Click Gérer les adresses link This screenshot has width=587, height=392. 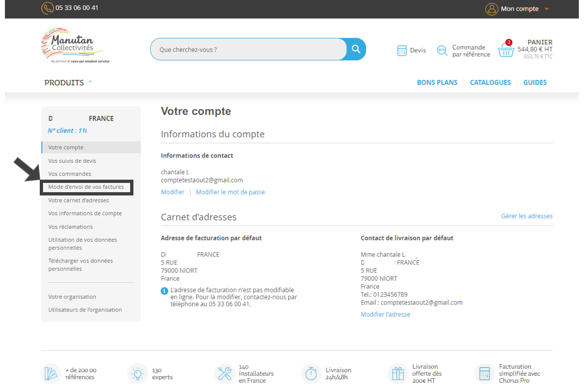coord(527,216)
